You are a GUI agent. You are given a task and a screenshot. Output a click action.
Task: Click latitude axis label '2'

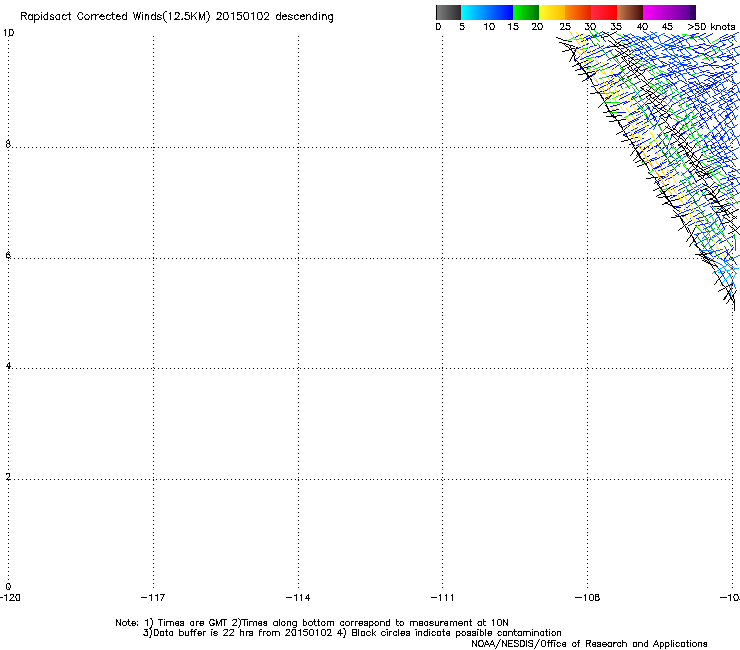point(8,477)
